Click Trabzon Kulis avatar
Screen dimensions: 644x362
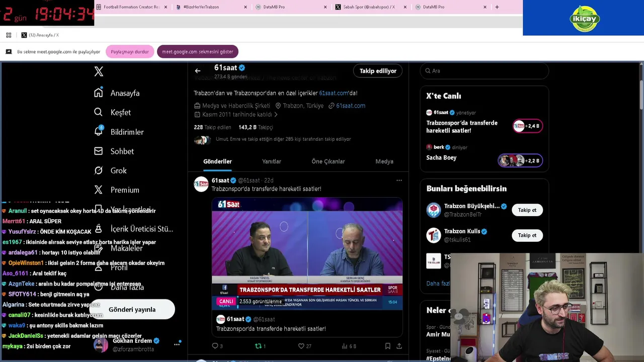point(434,235)
